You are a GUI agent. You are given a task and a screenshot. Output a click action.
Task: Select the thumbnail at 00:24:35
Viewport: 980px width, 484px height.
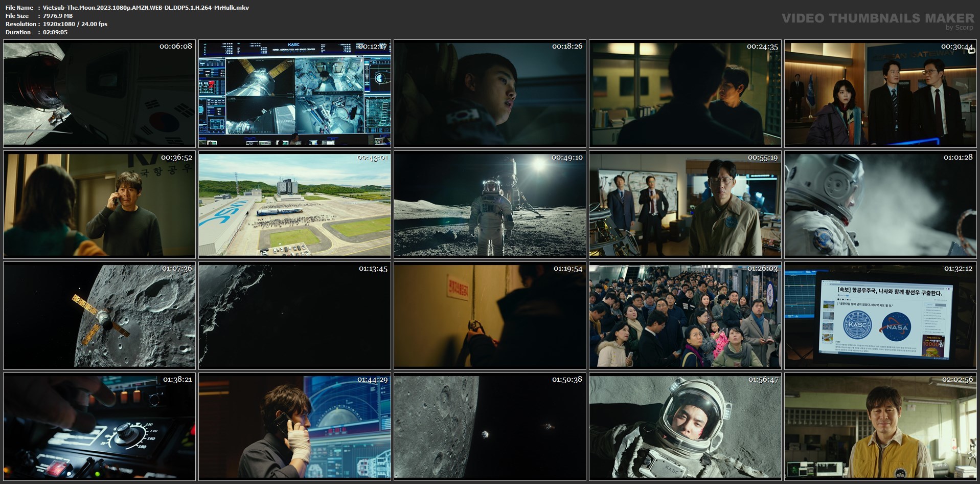[685, 93]
